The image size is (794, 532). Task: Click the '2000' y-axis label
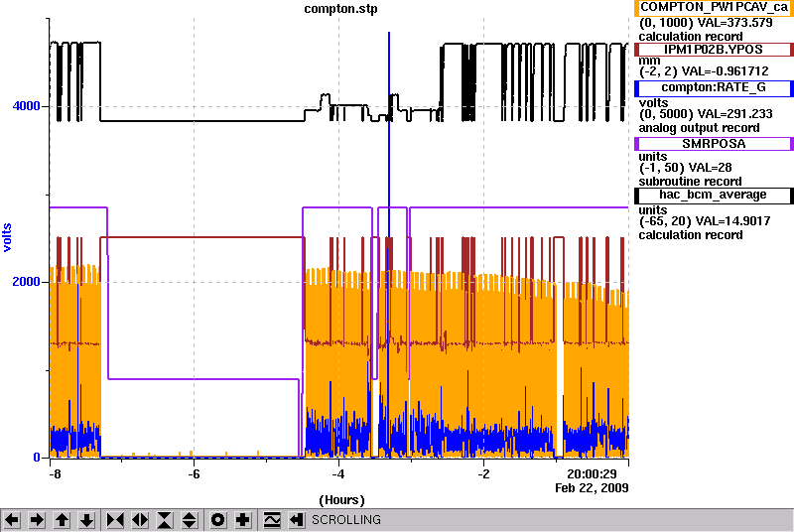[x=27, y=282]
